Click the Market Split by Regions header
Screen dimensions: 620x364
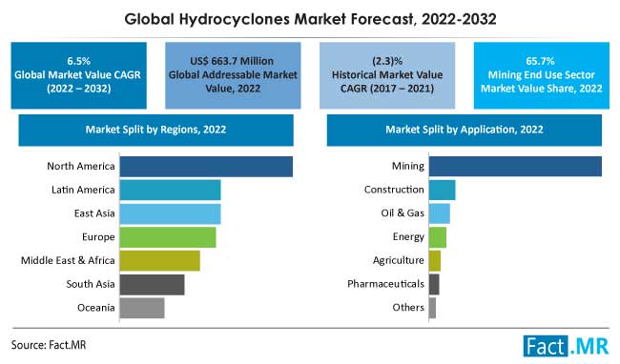tap(155, 130)
